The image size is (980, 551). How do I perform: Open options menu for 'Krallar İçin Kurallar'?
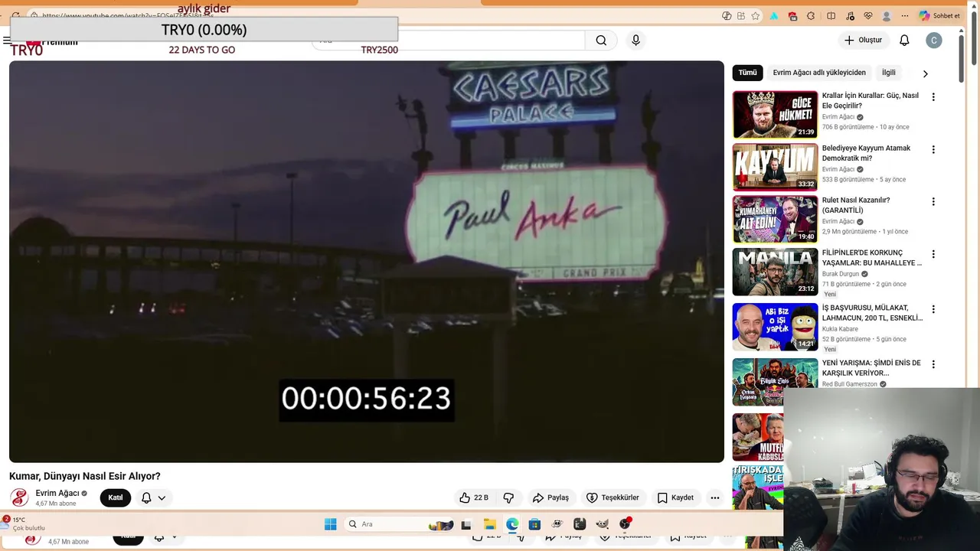[x=933, y=97]
